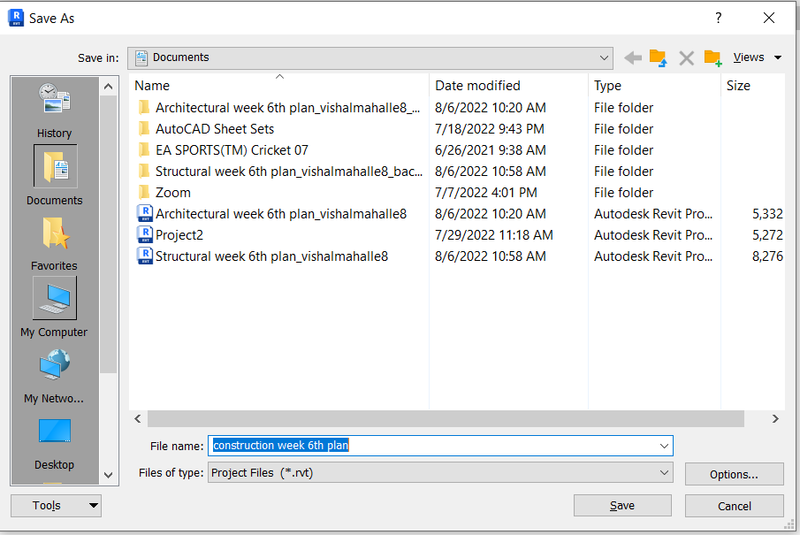Click the Cancel button
Screen dimensions: 800x535
tap(734, 505)
